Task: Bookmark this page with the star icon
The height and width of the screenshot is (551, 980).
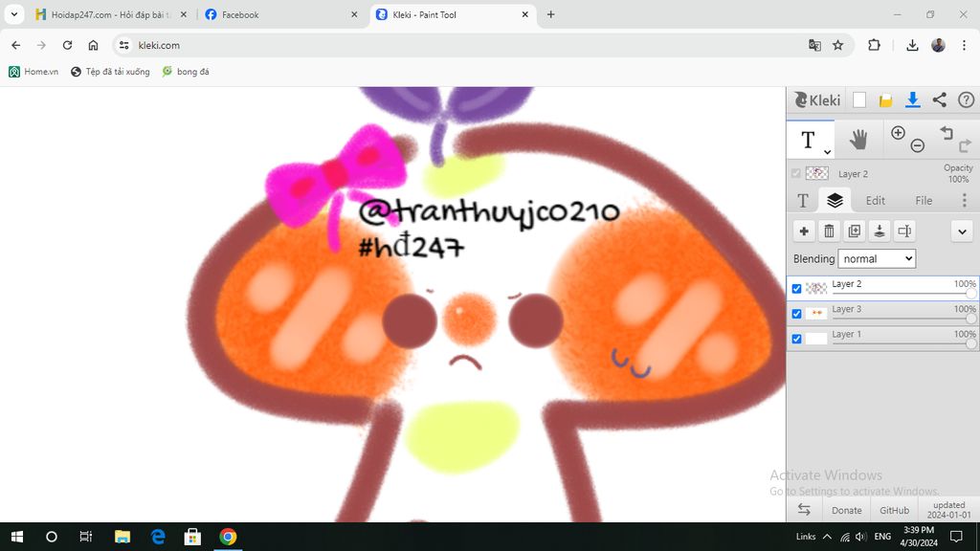Action: [838, 45]
